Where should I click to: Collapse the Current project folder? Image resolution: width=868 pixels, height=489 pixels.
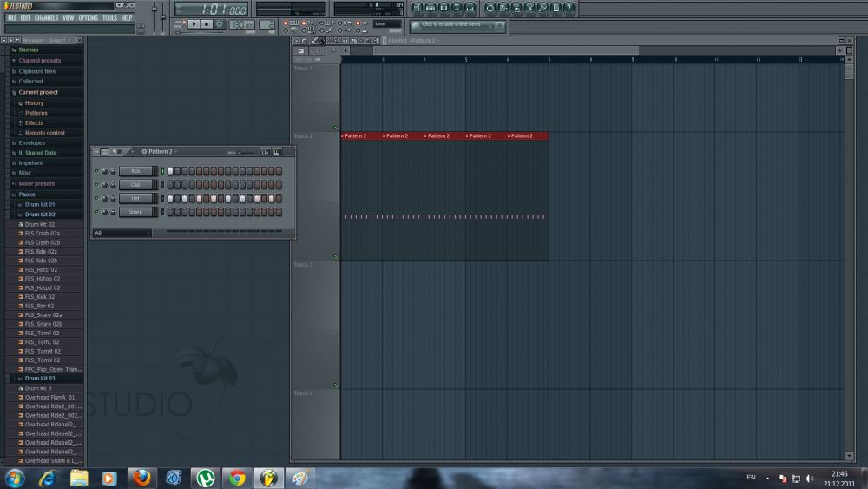(x=37, y=92)
